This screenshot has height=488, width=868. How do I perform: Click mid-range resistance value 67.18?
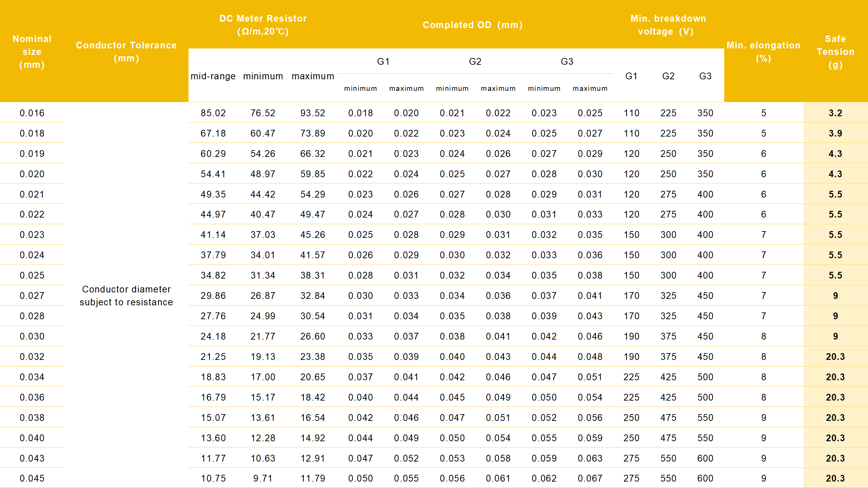pyautogui.click(x=213, y=133)
